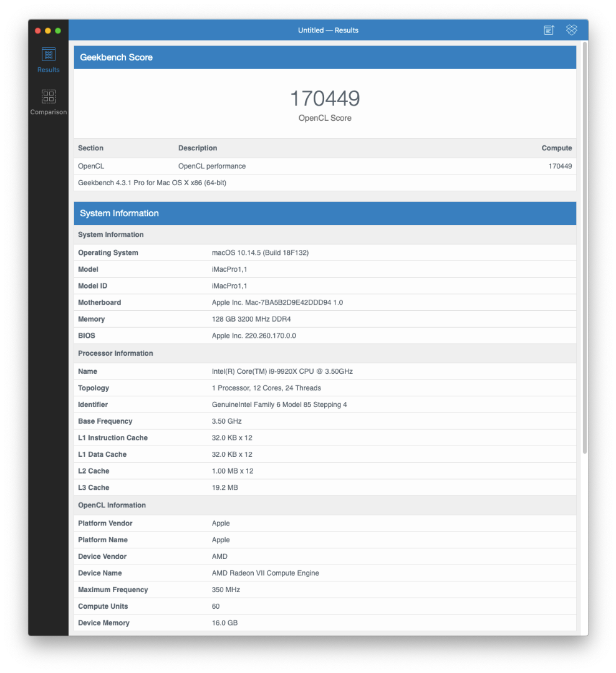Click 'AMD Radeon VII Compute Engine' device name

click(266, 573)
